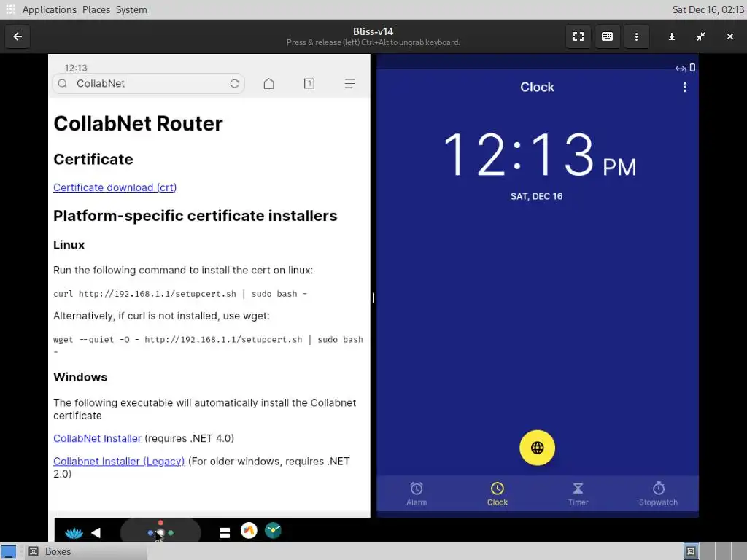Click the show desktop button in bottom panel
Image resolution: width=747 pixels, height=560 pixels.
(x=9, y=551)
